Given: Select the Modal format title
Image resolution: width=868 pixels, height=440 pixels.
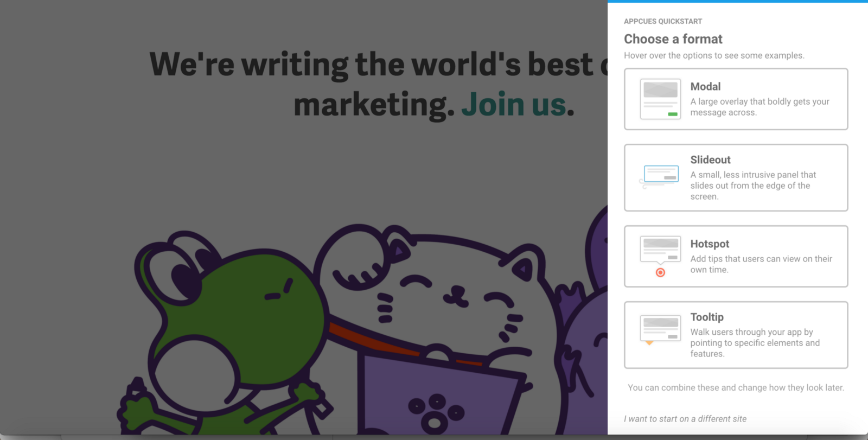Looking at the screenshot, I should coord(705,87).
